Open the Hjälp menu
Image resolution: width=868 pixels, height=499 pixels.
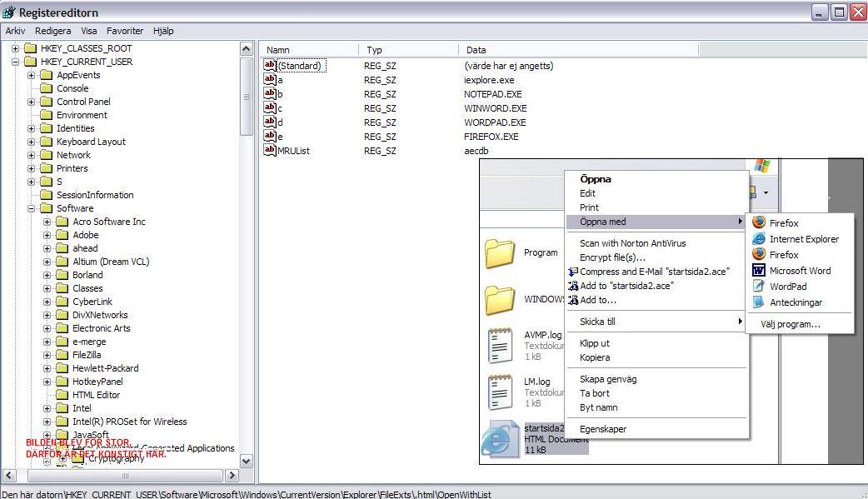[163, 31]
